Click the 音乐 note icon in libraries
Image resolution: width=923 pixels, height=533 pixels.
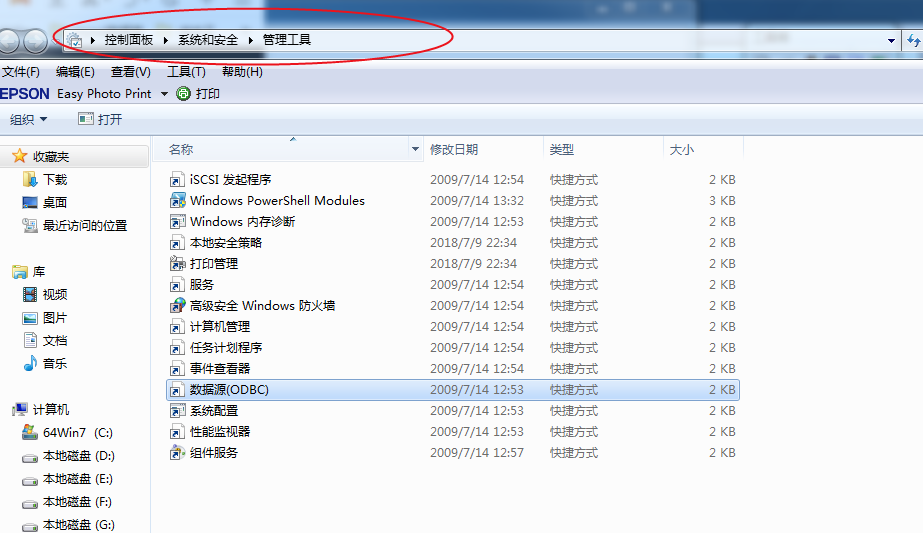pos(29,363)
